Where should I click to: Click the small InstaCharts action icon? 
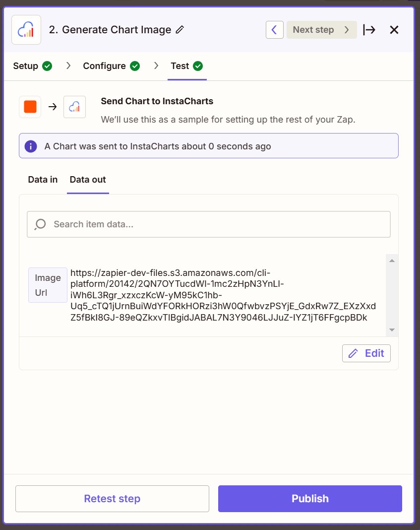pos(74,107)
